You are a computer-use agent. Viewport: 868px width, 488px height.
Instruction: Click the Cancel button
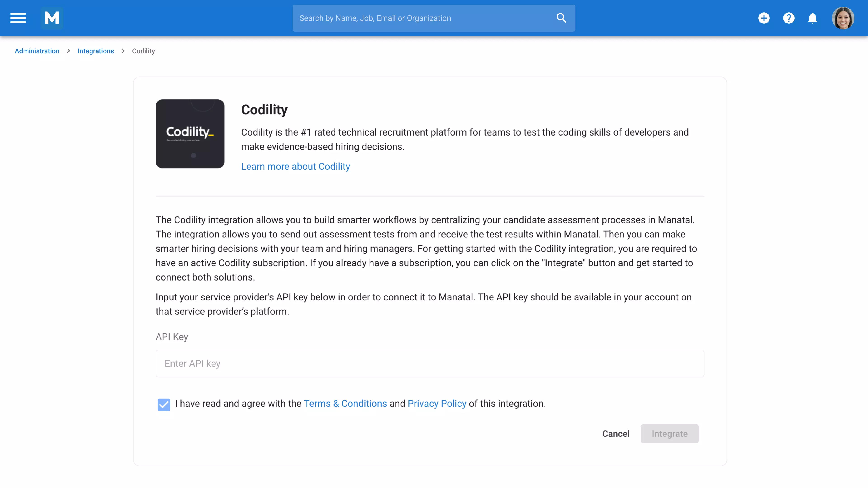616,434
